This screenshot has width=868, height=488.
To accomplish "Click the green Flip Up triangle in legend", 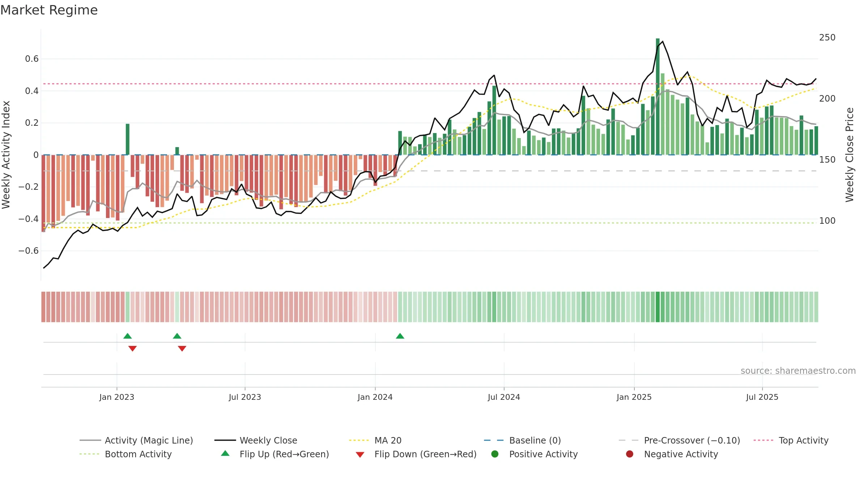I will click(x=225, y=453).
